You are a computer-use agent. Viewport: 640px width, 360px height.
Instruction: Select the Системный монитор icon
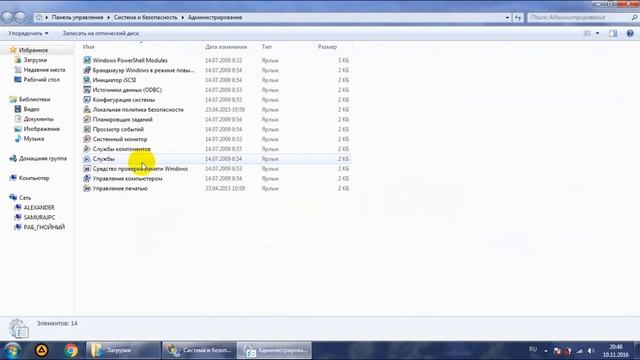tap(87, 139)
